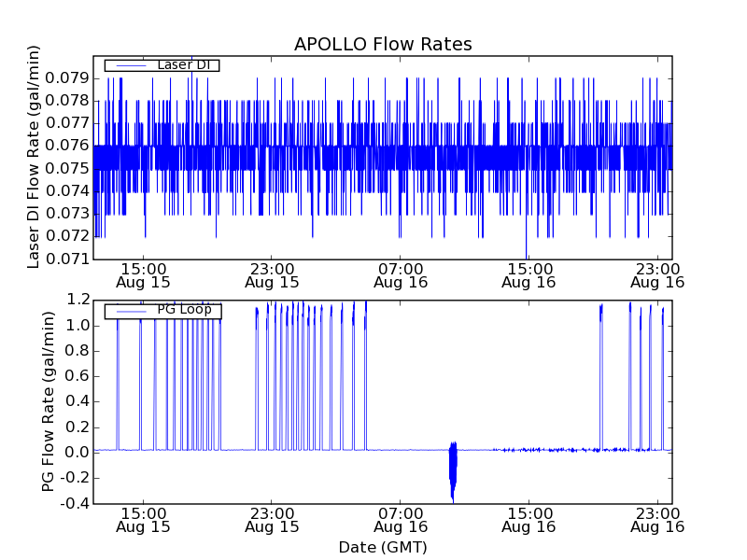The image size is (747, 560).
Task: Click the -0.4 tick on the bottom plot
Action: click(76, 503)
